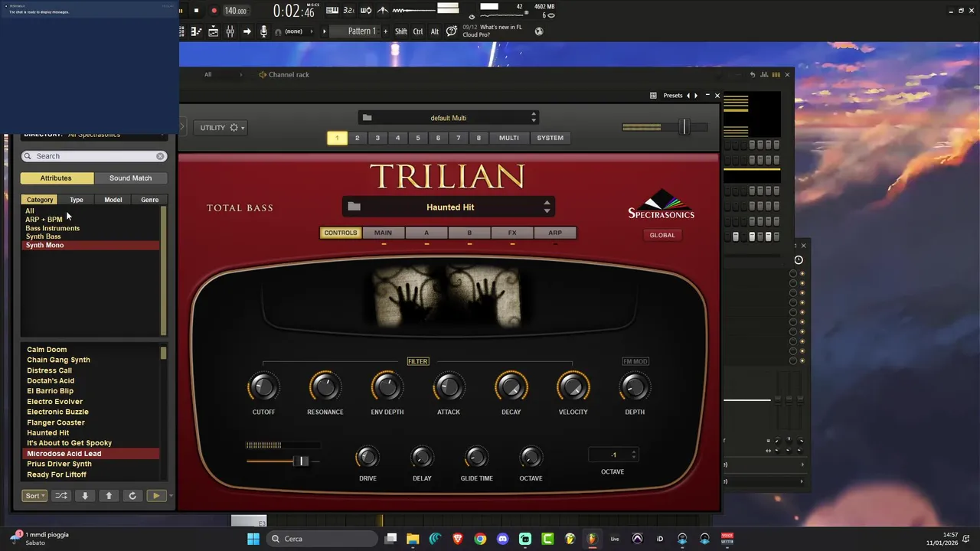This screenshot has height=551, width=980.
Task: Step patch up with Haunted Hit arrow
Action: (547, 203)
